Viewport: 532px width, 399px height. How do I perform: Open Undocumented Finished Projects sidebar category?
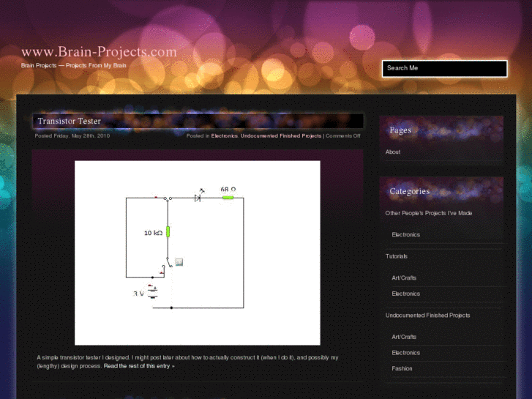[x=427, y=316]
